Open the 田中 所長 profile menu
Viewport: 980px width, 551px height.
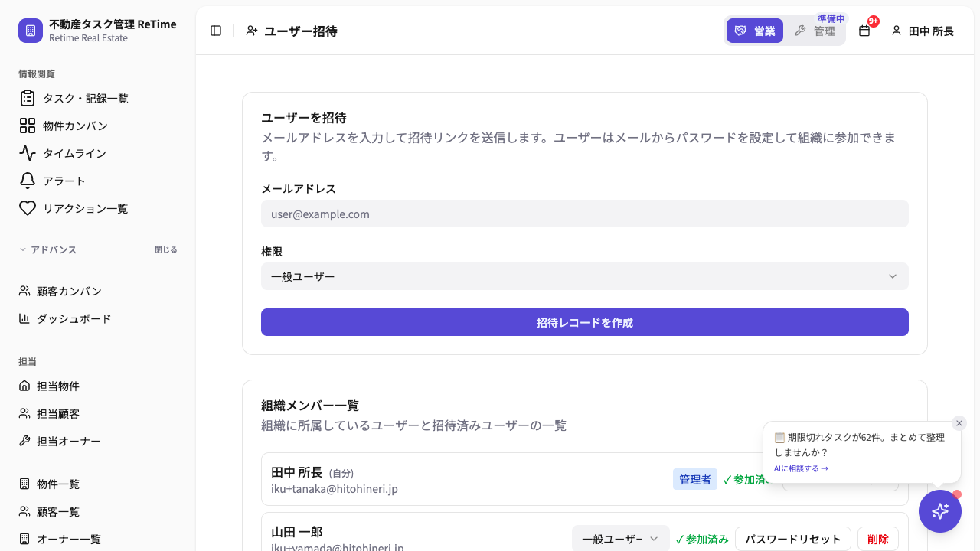click(922, 31)
